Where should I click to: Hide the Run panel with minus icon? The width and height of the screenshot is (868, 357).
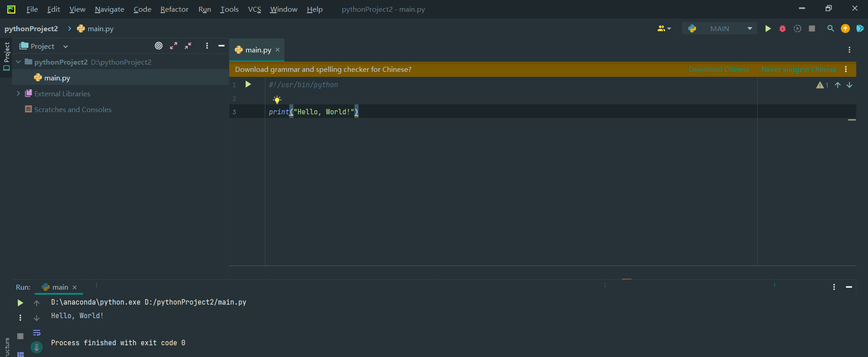849,287
